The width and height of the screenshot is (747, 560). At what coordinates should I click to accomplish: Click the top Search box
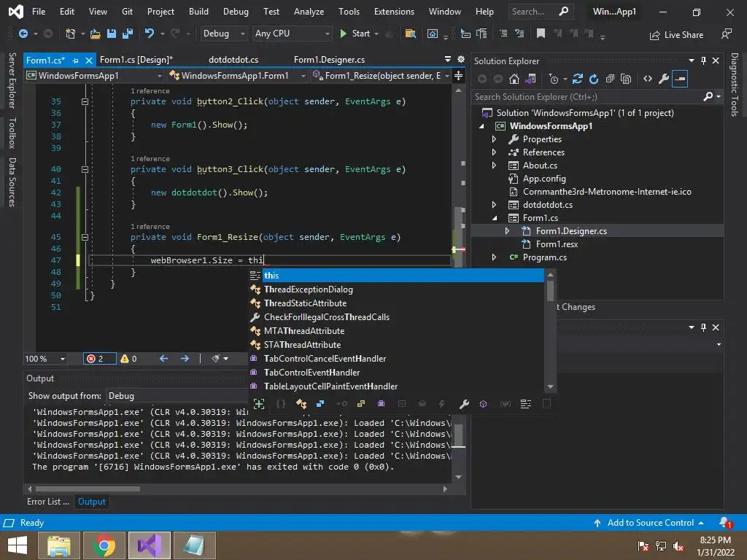[x=541, y=12]
